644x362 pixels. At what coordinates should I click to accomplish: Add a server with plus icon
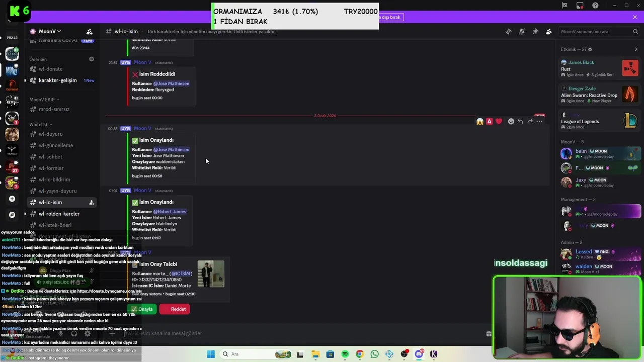[x=12, y=199]
